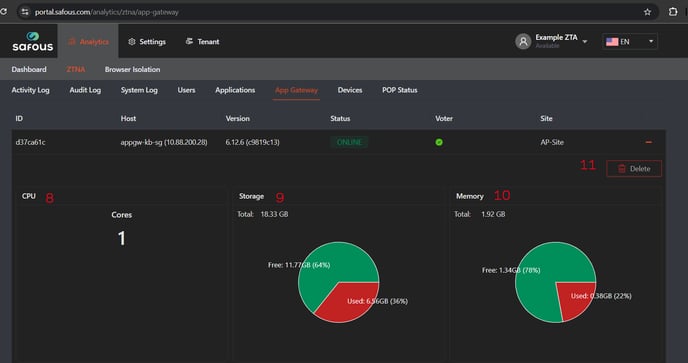Go to the Users tab
This screenshot has width=688, height=363.
[x=186, y=90]
